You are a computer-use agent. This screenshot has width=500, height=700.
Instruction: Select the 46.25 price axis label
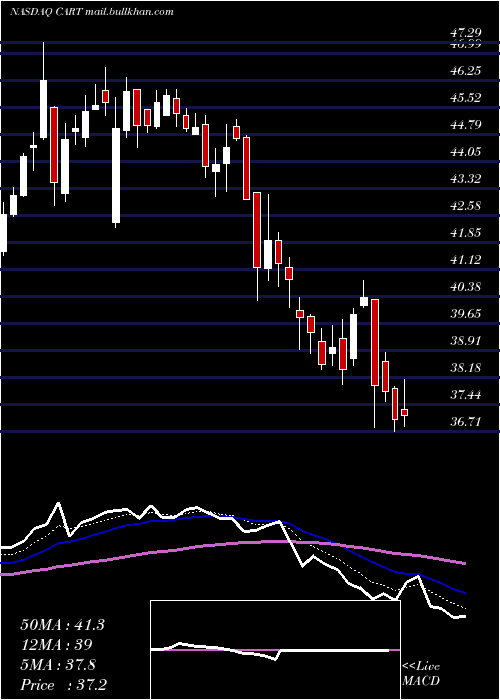pyautogui.click(x=465, y=71)
